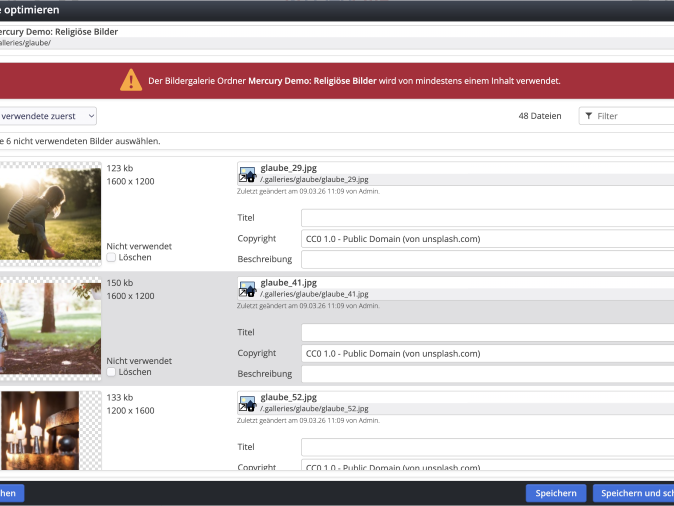Click the image file icon for glaube_41.jpg
The height and width of the screenshot is (506, 674).
247,289
